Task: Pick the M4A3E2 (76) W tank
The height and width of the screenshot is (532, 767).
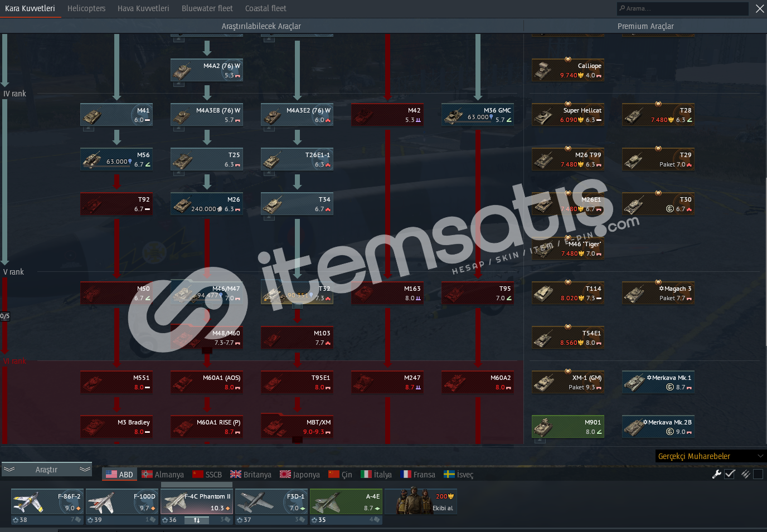Action: tap(297, 115)
